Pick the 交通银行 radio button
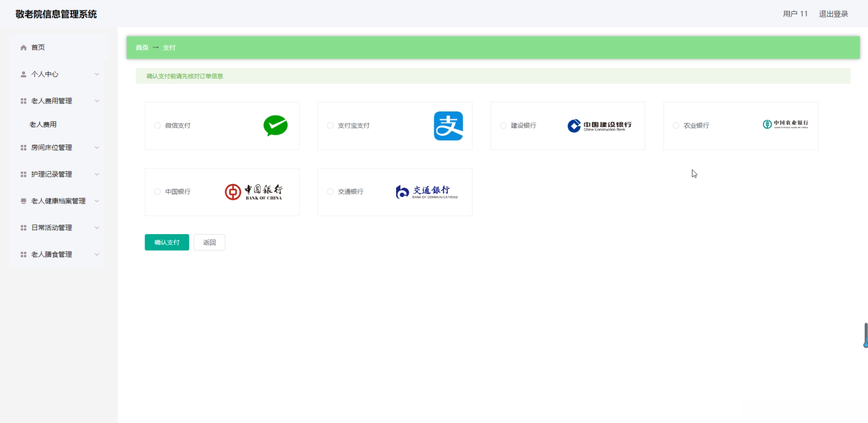Screen dimensions: 868x423 (x=330, y=192)
